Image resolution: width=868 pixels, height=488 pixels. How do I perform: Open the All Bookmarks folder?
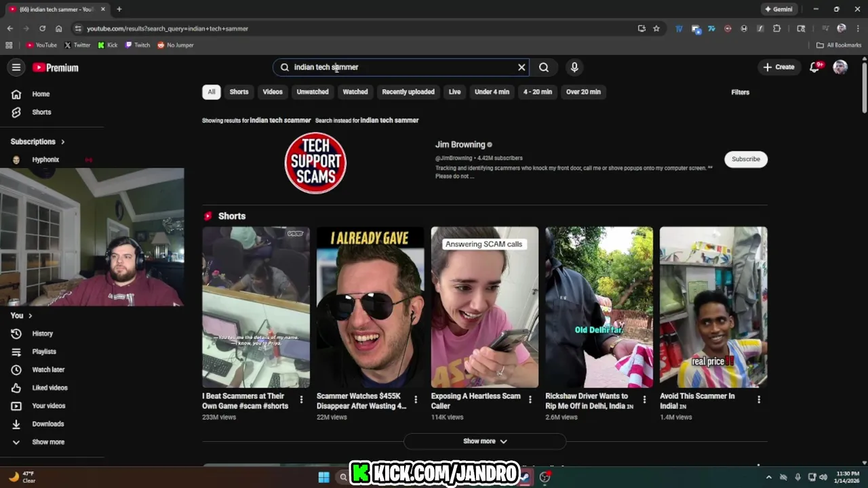pyautogui.click(x=839, y=45)
